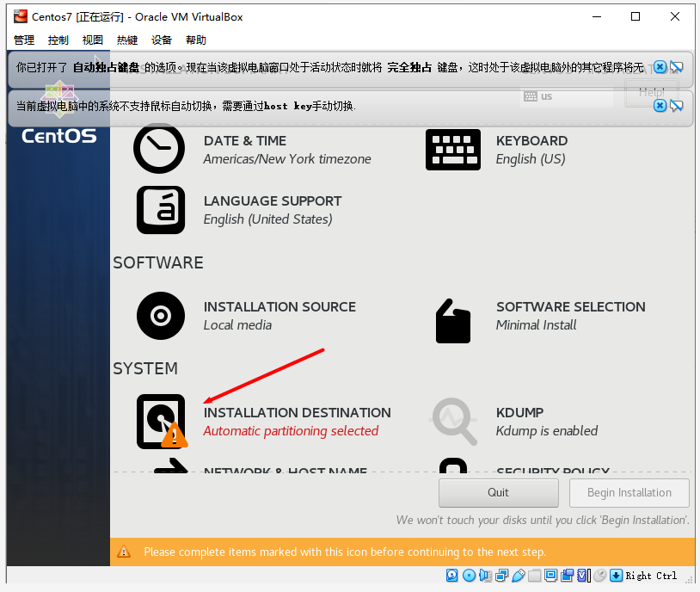Close the keyboard auto-capture notification
Viewport: 700px width, 592px height.
click(x=660, y=67)
